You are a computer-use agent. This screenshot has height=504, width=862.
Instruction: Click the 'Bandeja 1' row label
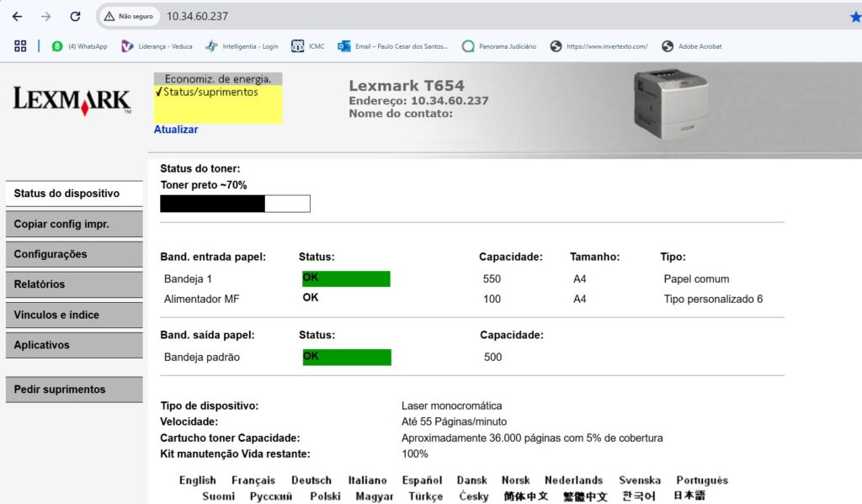(x=188, y=279)
